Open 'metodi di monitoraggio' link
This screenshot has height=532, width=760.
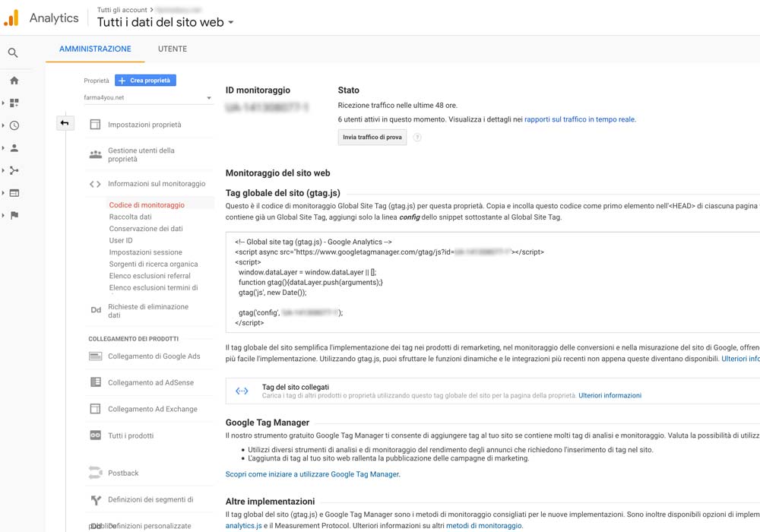click(x=483, y=526)
